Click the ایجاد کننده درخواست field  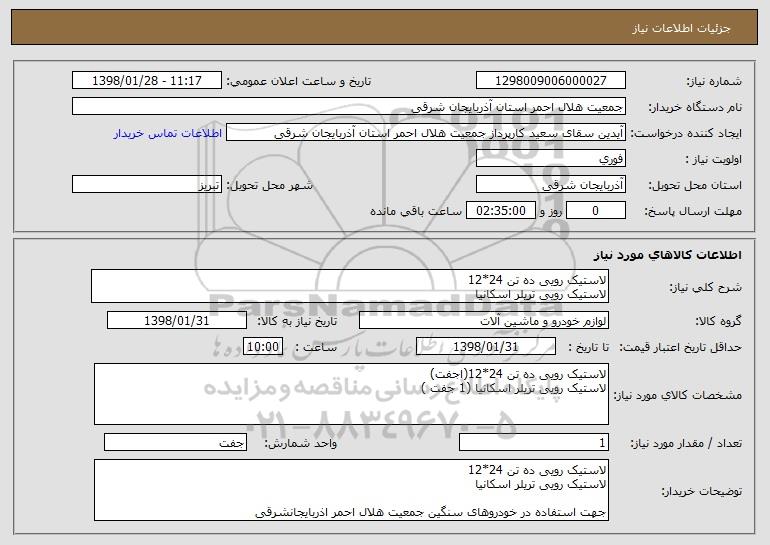[426, 133]
